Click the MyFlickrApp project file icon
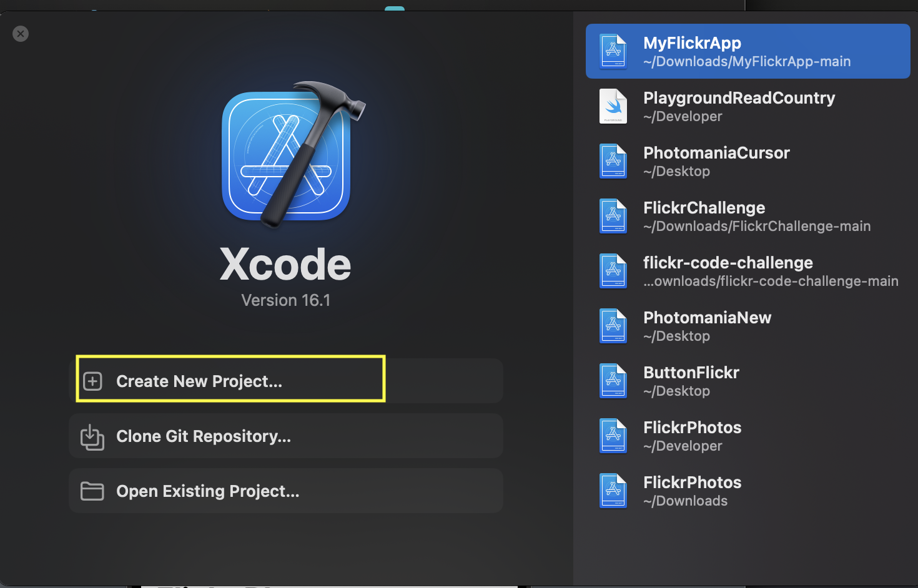This screenshot has width=918, height=588. (613, 51)
